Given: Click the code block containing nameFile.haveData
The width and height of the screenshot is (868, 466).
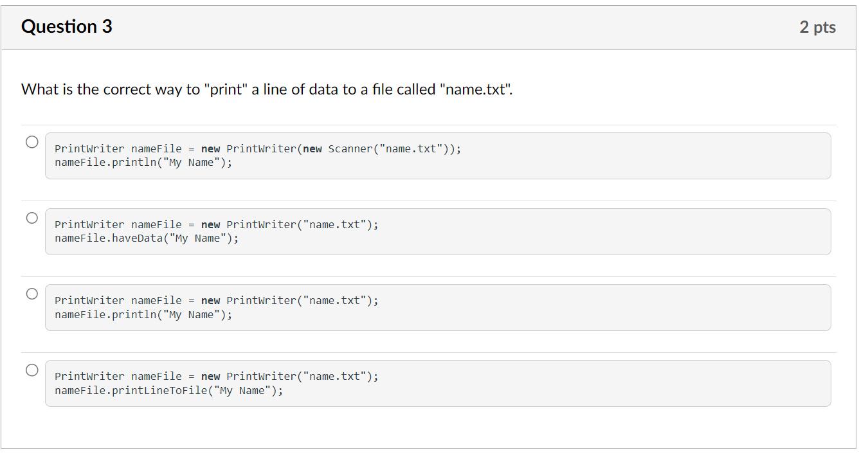Looking at the screenshot, I should (x=579, y=231).
